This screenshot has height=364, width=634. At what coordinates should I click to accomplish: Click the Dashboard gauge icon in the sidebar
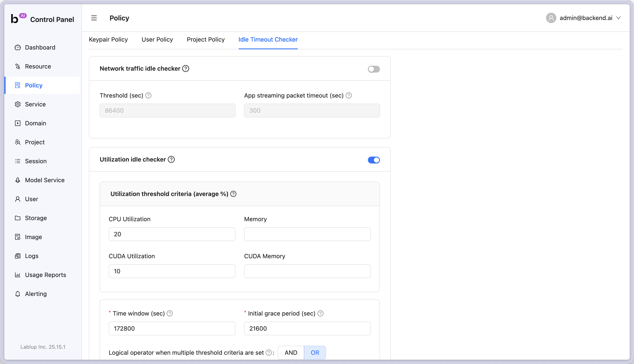17,48
